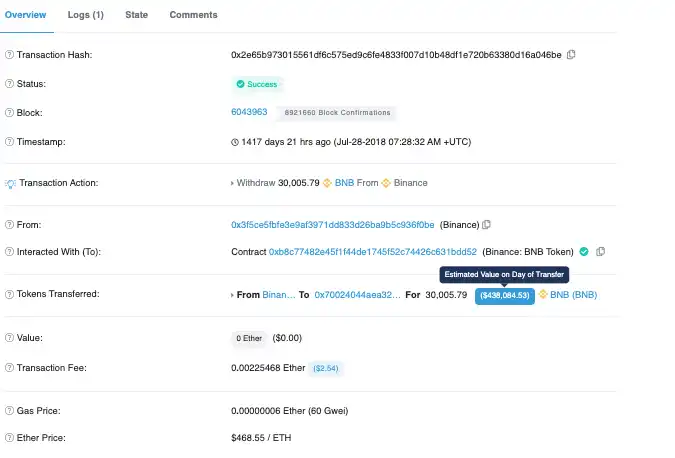675x458 pixels.
Task: Open the BNB (BNB) token link
Action: [573, 295]
